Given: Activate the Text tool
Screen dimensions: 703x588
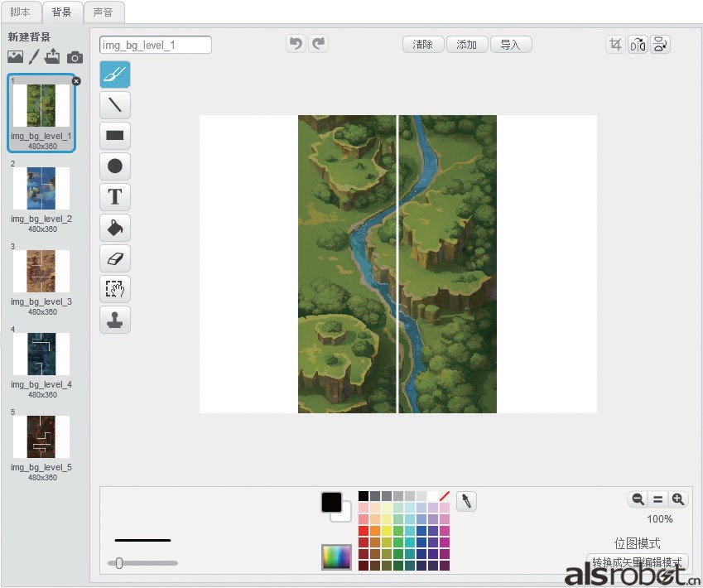Looking at the screenshot, I should tap(115, 197).
